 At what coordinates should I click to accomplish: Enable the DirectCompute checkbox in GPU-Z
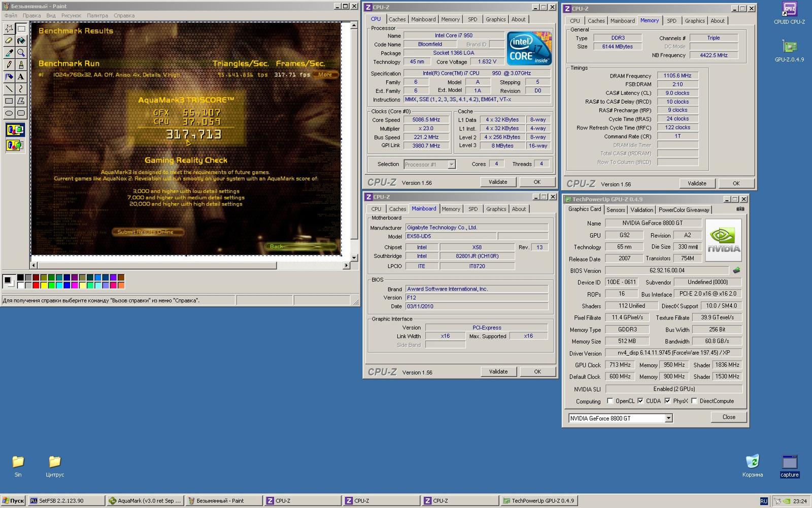[x=694, y=401]
